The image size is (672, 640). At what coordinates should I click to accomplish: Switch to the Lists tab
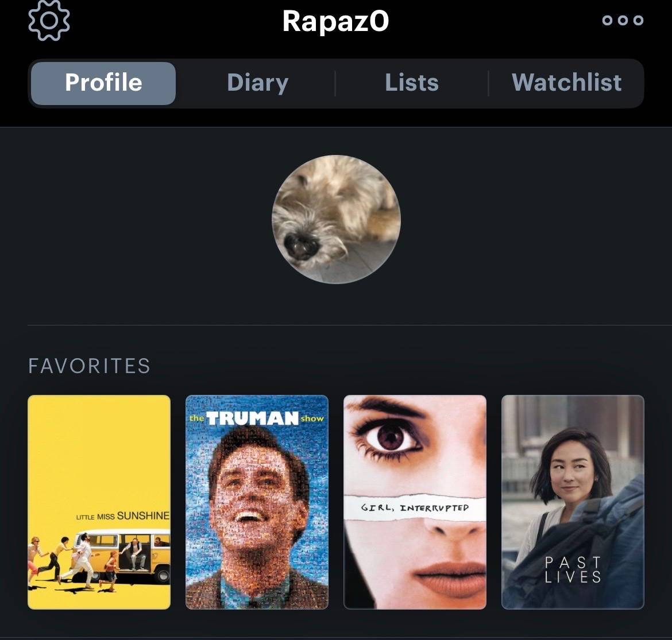[x=411, y=83]
